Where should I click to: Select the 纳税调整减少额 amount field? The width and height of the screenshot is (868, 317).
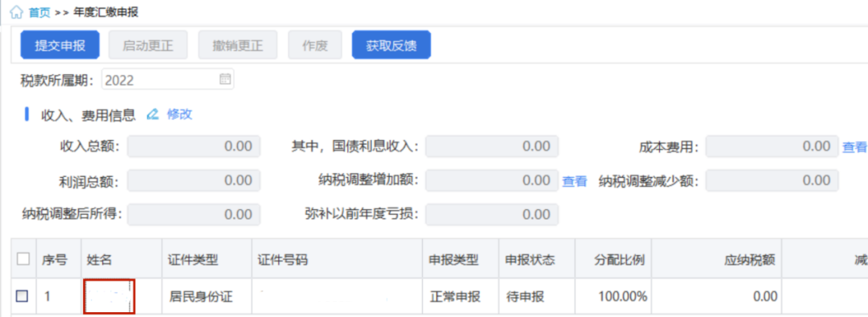(772, 181)
